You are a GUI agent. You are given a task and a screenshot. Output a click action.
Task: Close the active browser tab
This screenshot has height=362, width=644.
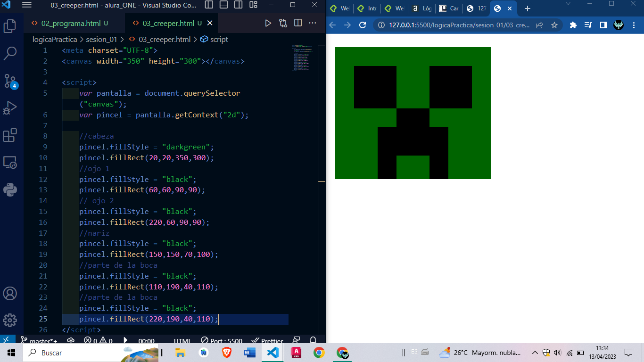click(509, 8)
